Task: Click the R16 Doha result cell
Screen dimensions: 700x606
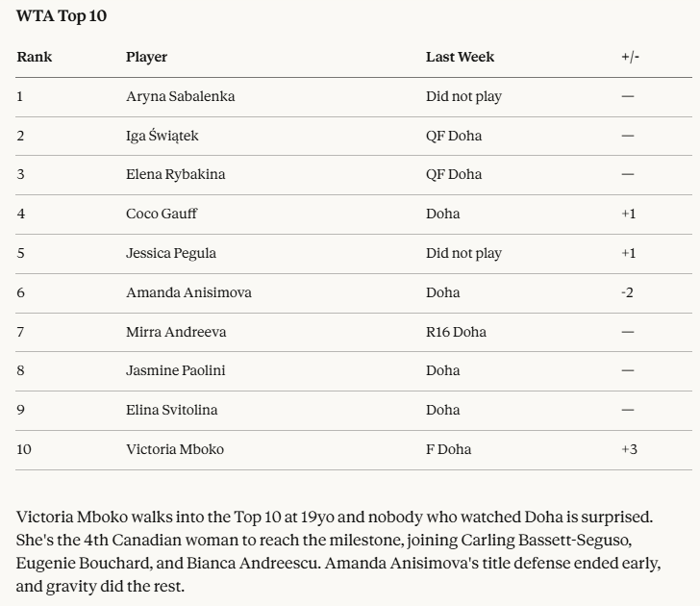Action: (x=456, y=332)
